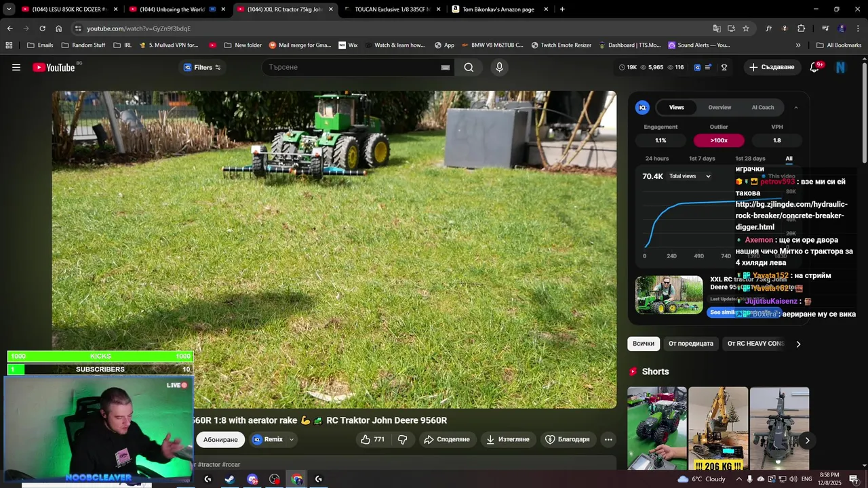Screen dimensions: 868x488
Task: Open the vidIQ Filters button
Action: [x=202, y=67]
